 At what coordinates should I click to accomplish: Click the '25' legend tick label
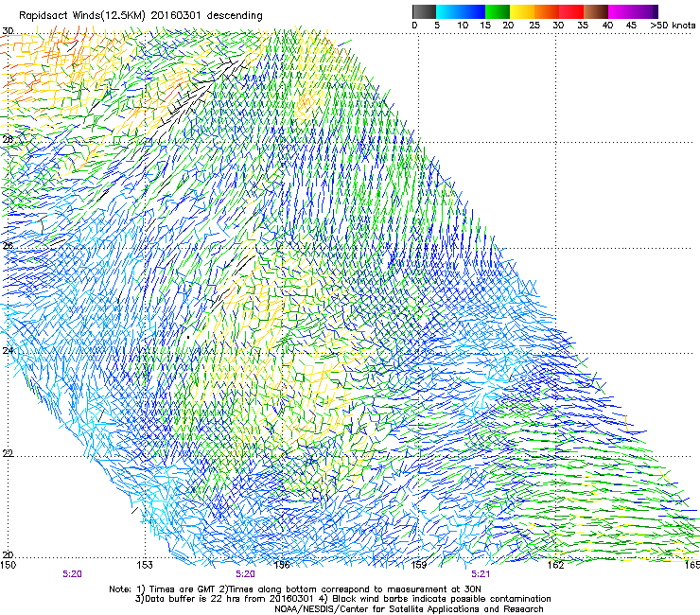click(534, 26)
